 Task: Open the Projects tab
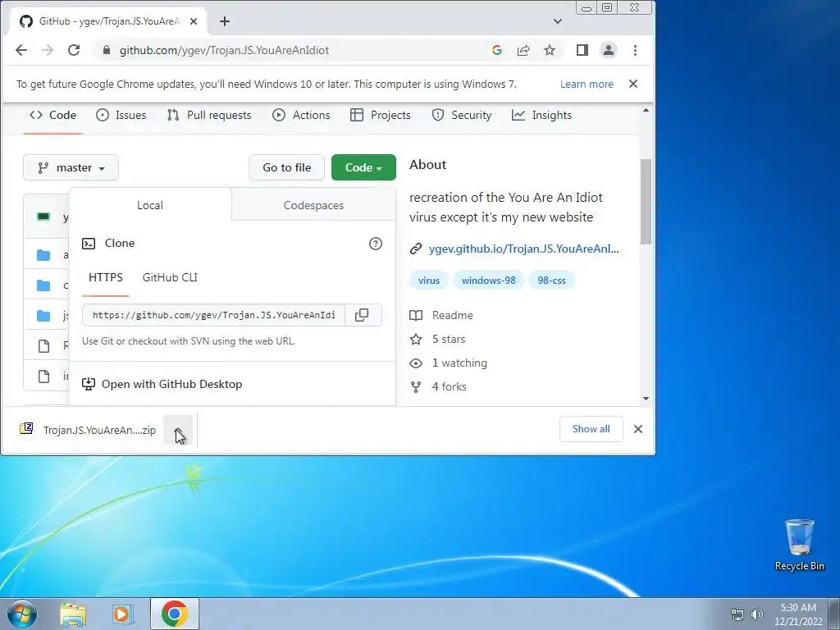pyautogui.click(x=381, y=115)
